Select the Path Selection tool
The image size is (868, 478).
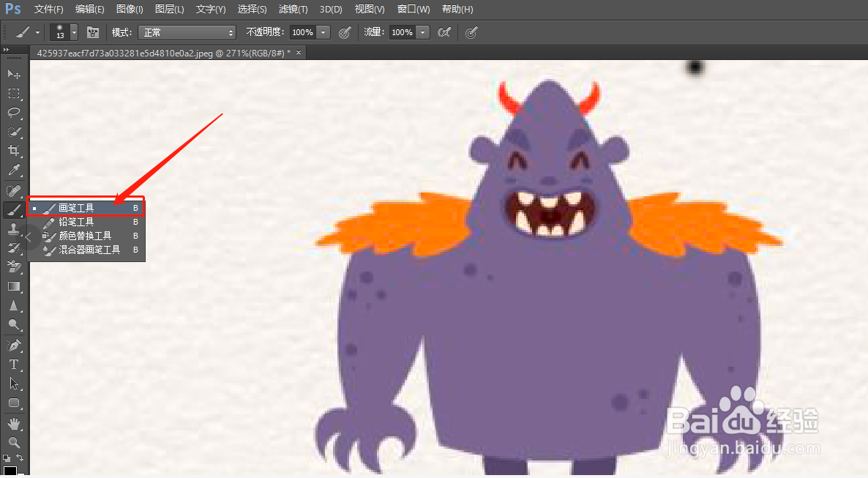(14, 384)
